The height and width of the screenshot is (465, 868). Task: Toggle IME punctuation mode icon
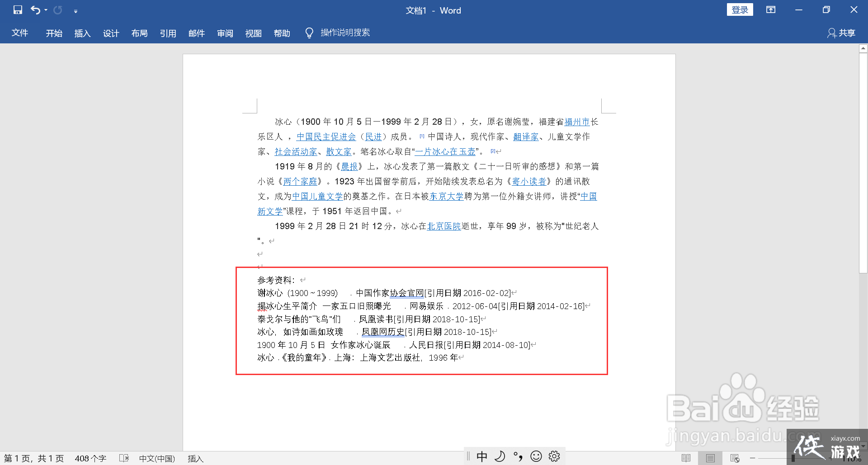pos(518,456)
